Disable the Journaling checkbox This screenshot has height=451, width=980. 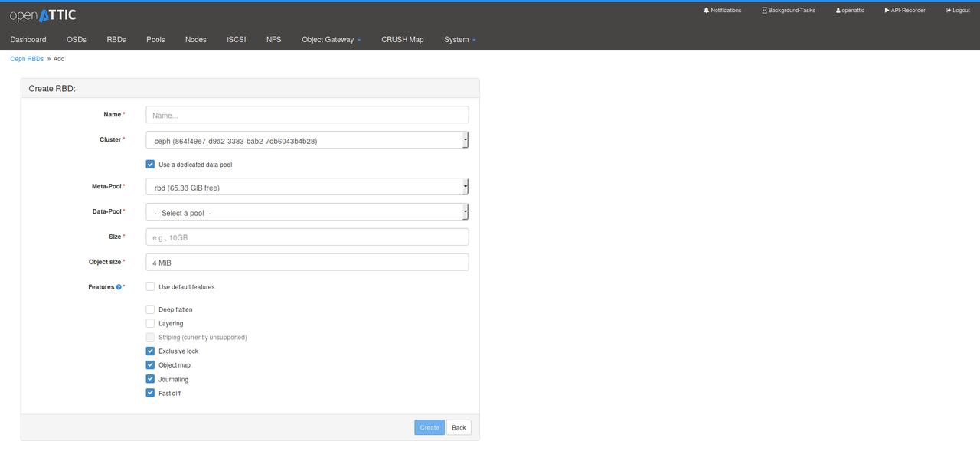(x=150, y=379)
